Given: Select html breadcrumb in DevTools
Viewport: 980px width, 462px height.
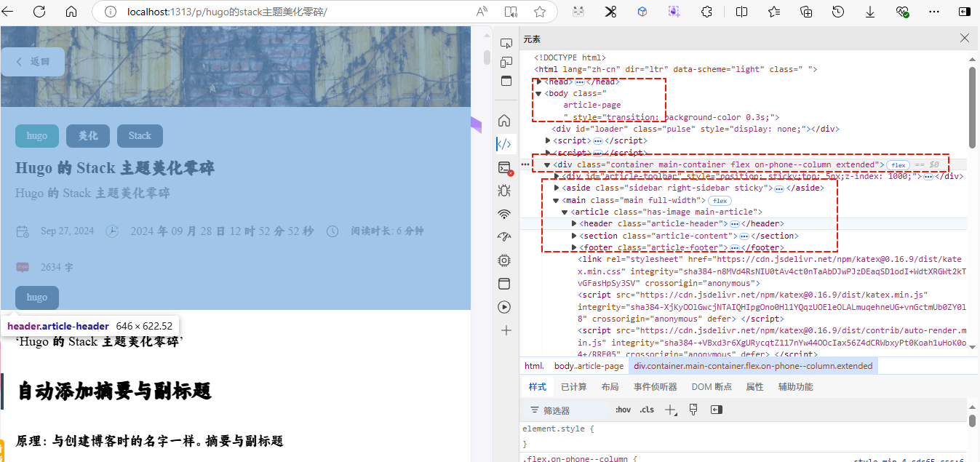Looking at the screenshot, I should pos(534,366).
